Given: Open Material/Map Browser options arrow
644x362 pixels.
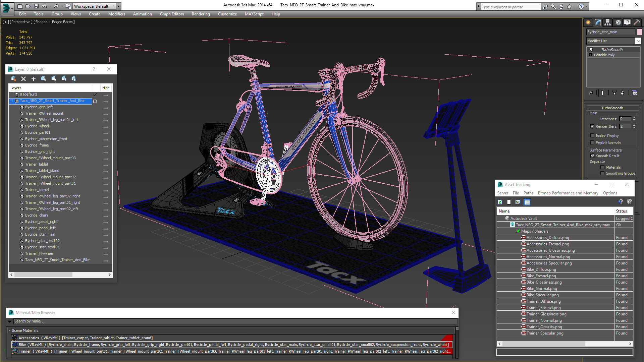Looking at the screenshot, I should [x=10, y=321].
